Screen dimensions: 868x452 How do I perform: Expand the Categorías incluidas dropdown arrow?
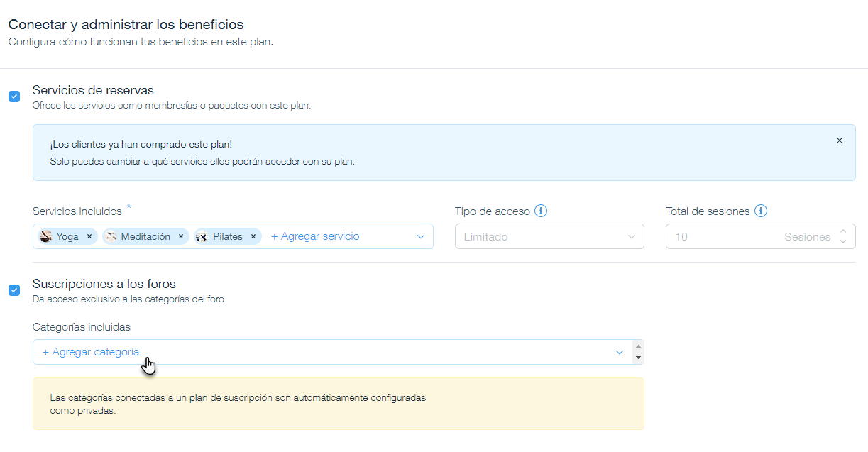(620, 353)
